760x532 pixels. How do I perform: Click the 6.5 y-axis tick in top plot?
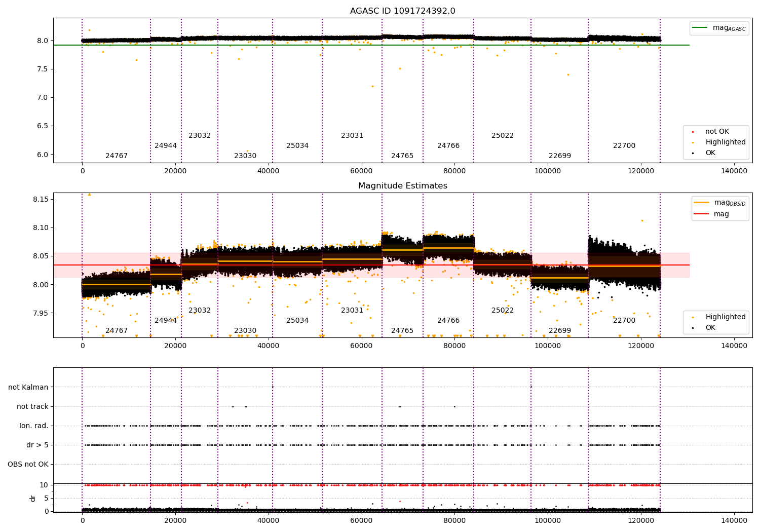pos(43,126)
